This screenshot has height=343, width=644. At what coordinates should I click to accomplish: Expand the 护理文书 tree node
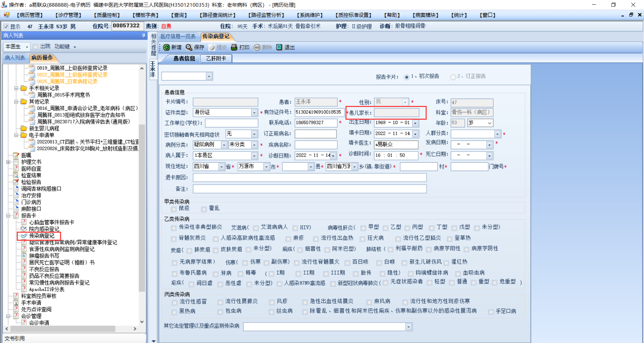click(8, 162)
